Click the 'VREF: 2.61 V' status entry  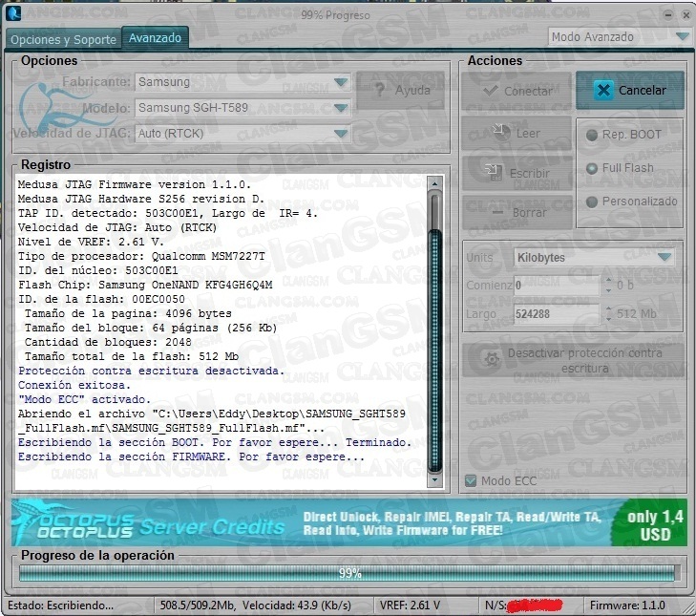click(410, 605)
